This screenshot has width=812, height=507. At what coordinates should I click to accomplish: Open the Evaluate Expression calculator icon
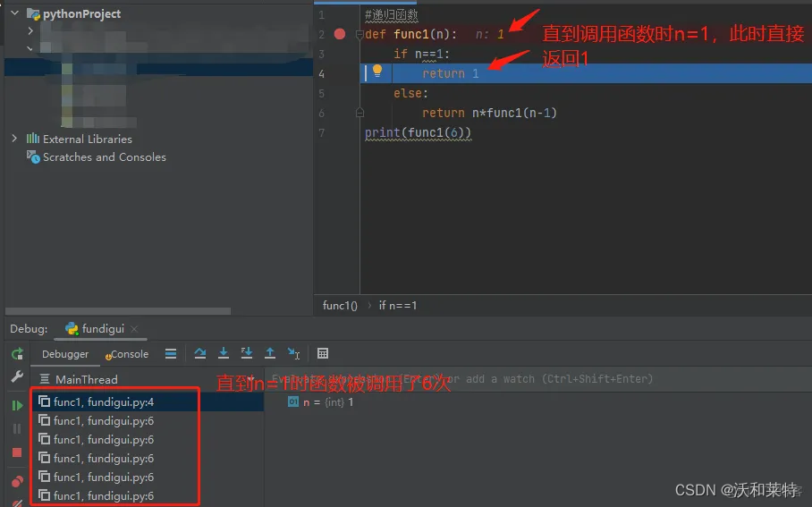tap(323, 353)
